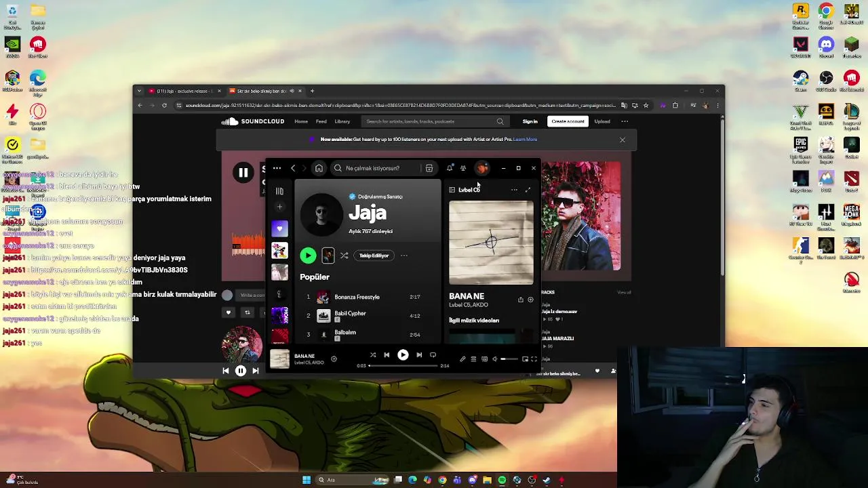This screenshot has height=488, width=868.
Task: Like the SoundCloud track with heart button under waveform
Action: pos(228,312)
